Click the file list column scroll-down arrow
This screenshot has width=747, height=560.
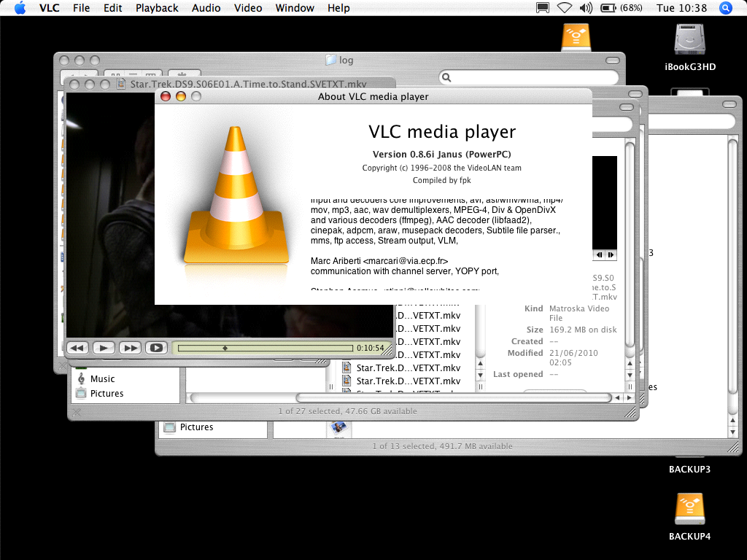pyautogui.click(x=480, y=376)
